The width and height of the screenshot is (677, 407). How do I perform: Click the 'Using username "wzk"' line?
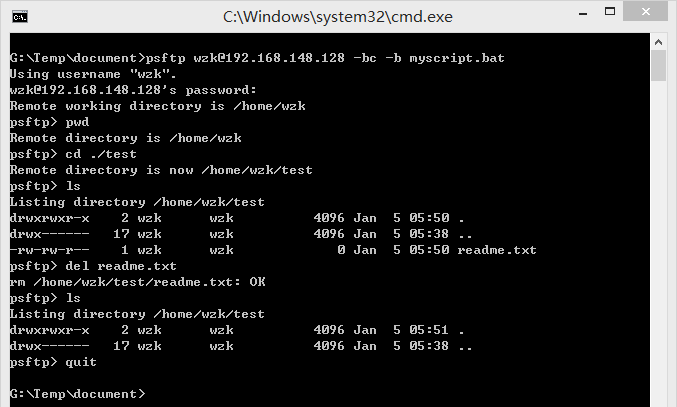(x=93, y=74)
